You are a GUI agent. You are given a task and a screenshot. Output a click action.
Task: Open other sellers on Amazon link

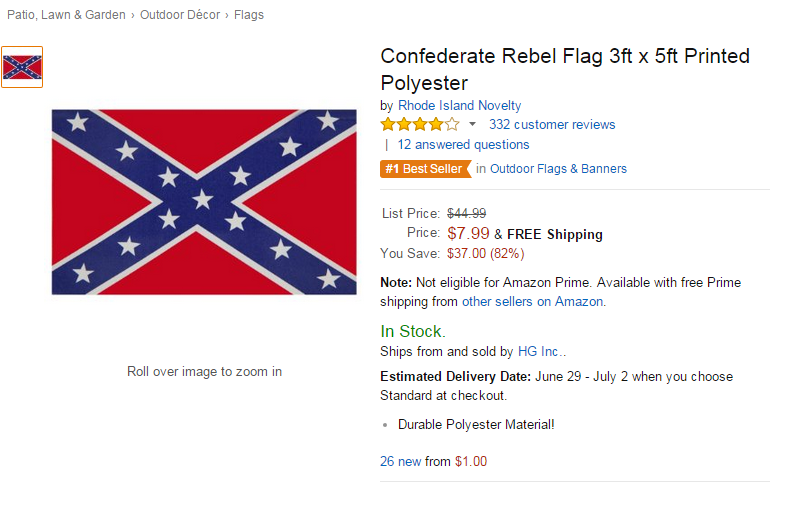click(533, 301)
